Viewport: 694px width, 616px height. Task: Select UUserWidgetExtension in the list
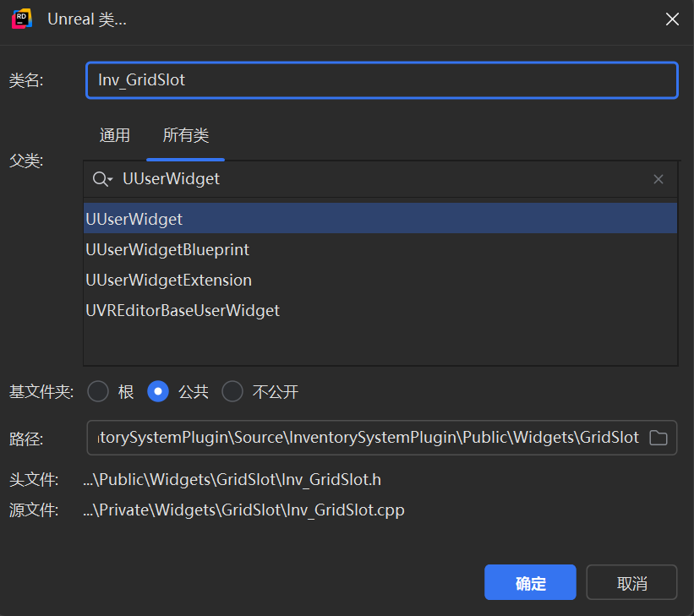[x=380, y=281]
